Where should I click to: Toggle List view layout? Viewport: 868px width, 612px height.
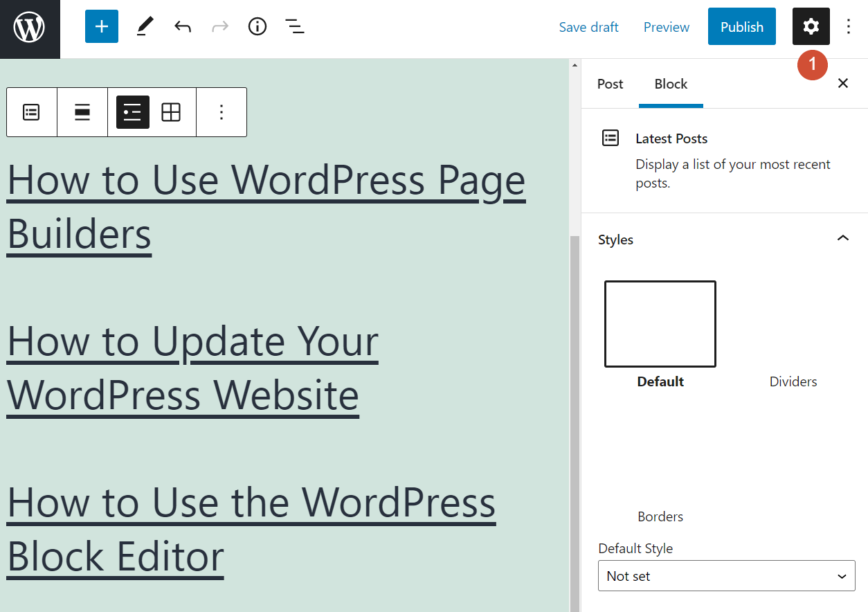coord(133,112)
